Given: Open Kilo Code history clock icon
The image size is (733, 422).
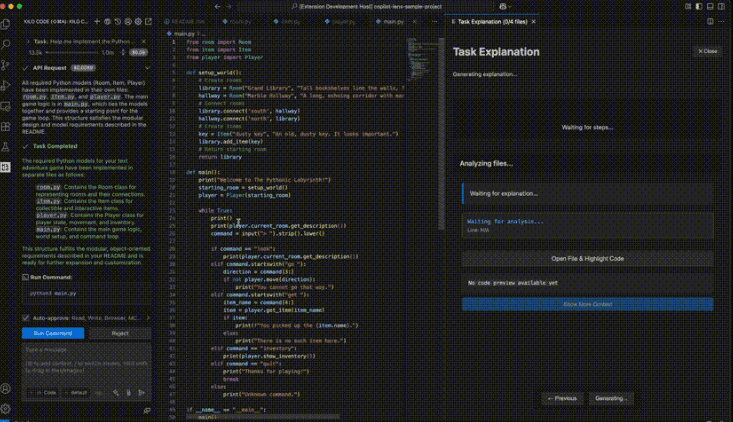Looking at the screenshot, I should pyautogui.click(x=118, y=21).
